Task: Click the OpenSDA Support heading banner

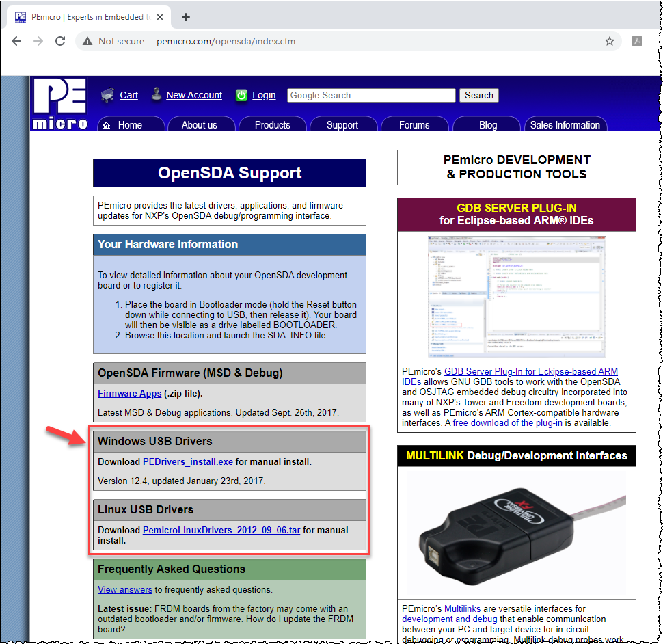Action: [230, 172]
